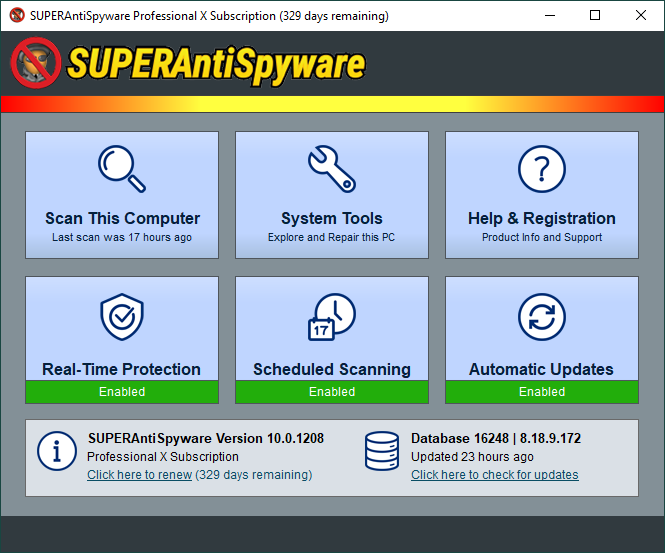Viewport: 665px width, 553px height.
Task: Click the Automatic Updates refresh icon
Action: [541, 318]
